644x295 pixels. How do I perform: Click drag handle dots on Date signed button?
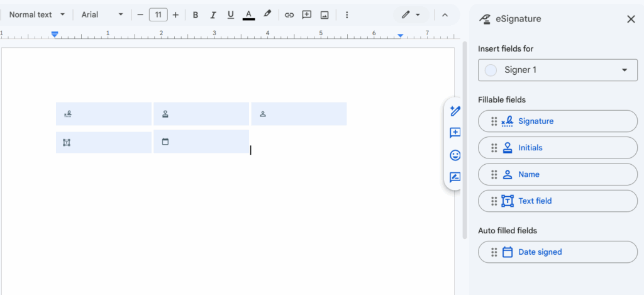494,252
